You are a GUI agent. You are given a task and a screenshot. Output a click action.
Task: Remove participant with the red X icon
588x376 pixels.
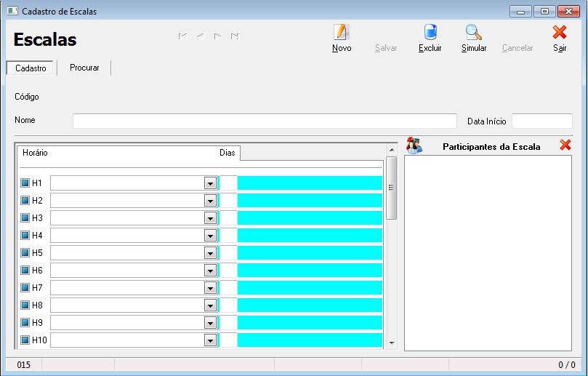pyautogui.click(x=565, y=145)
